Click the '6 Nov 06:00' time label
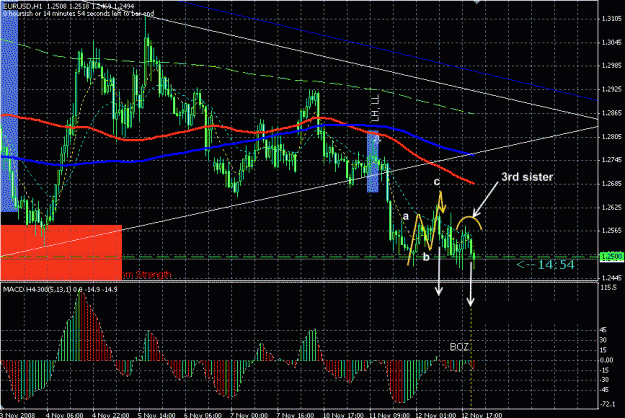 pos(203,415)
